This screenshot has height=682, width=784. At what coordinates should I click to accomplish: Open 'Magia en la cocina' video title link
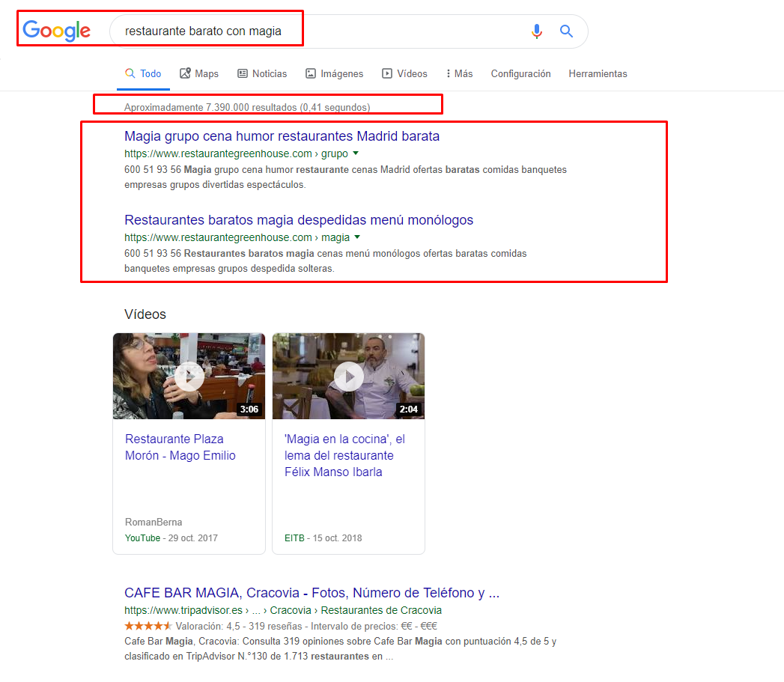(344, 455)
